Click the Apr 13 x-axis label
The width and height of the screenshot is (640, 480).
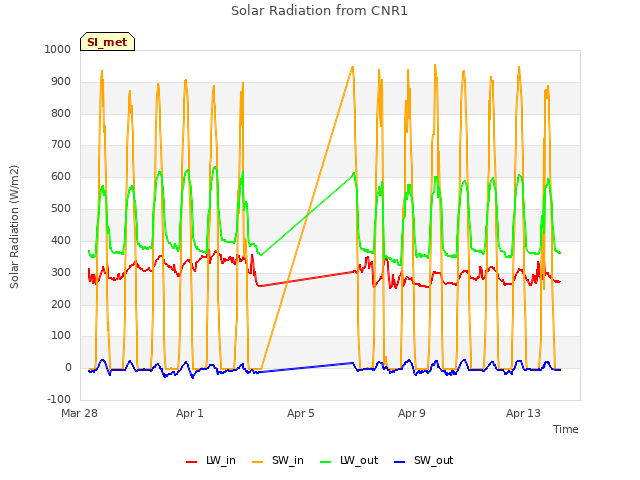[523, 413]
